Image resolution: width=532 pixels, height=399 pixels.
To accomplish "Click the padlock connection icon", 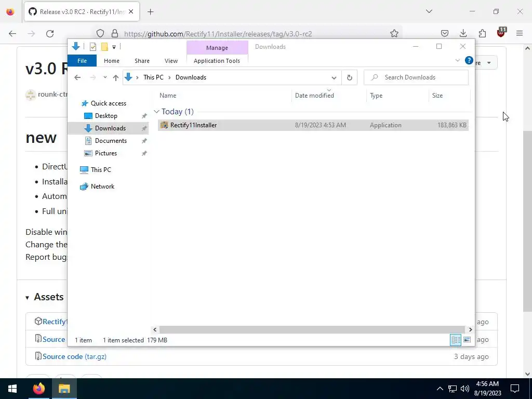I will click(x=115, y=34).
